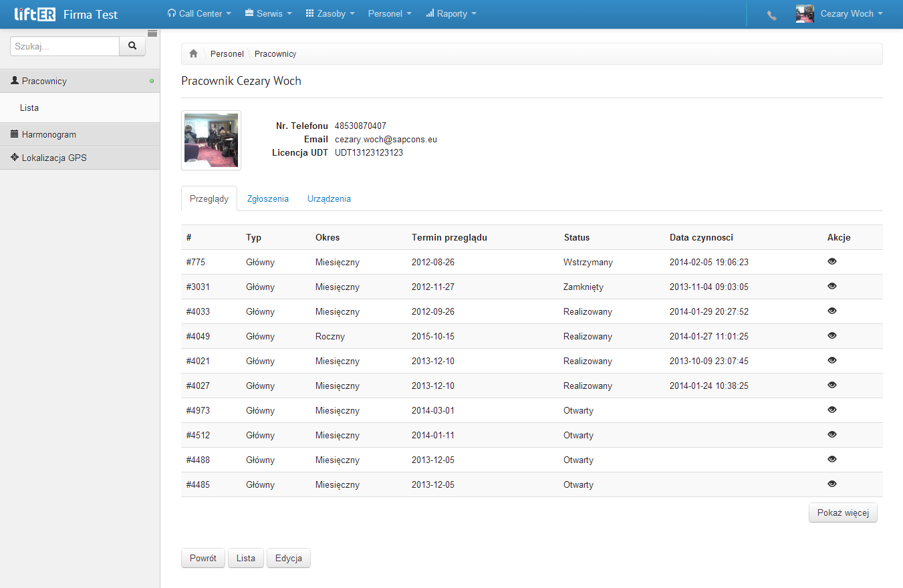Show inspection #4021 via its eye icon
This screenshot has height=588, width=903.
(x=832, y=361)
